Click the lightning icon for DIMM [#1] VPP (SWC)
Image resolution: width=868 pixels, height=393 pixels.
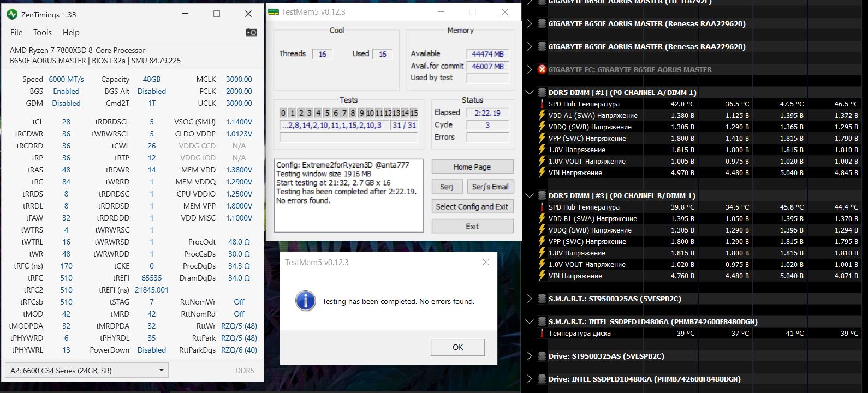coord(542,138)
